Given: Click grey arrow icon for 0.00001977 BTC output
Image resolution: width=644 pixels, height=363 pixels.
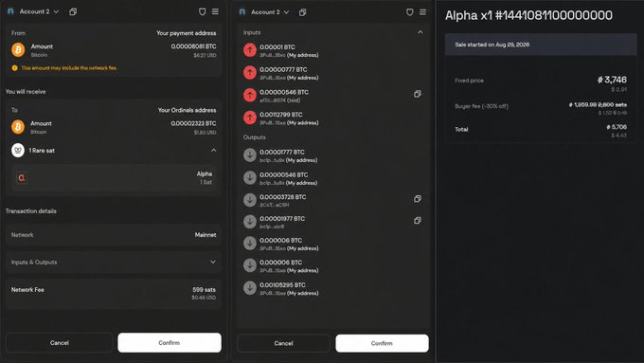Looking at the screenshot, I should pyautogui.click(x=250, y=222).
